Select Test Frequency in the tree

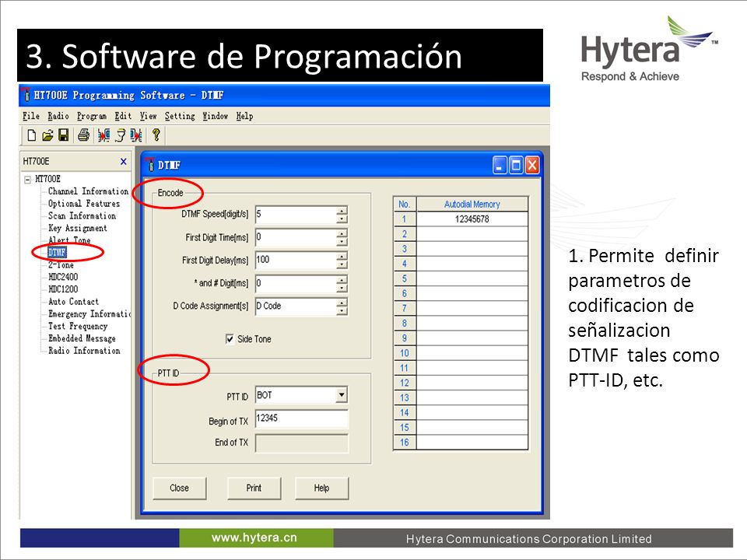click(x=78, y=326)
